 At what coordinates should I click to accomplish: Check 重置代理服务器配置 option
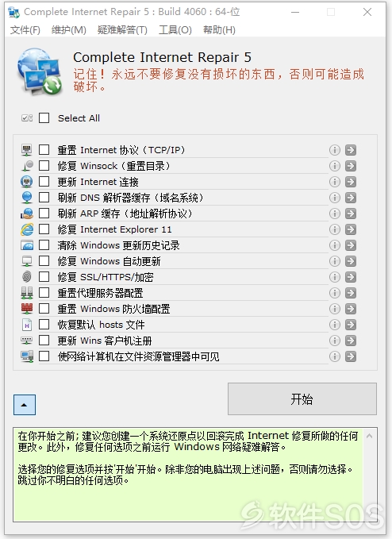point(44,293)
